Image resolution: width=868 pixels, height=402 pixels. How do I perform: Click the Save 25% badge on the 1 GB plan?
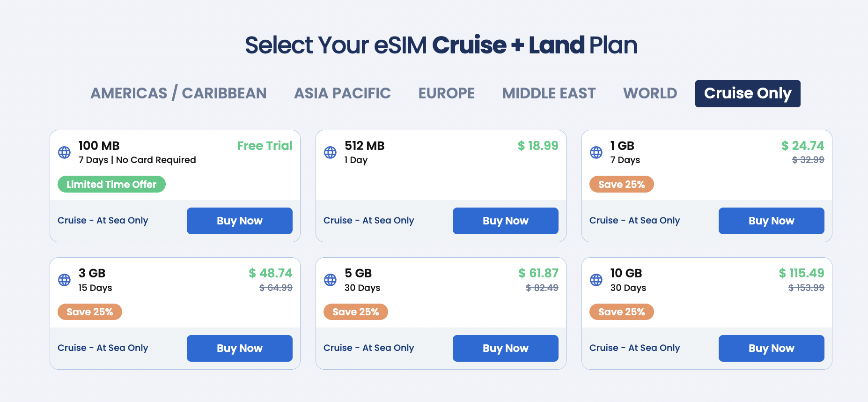[x=621, y=184]
